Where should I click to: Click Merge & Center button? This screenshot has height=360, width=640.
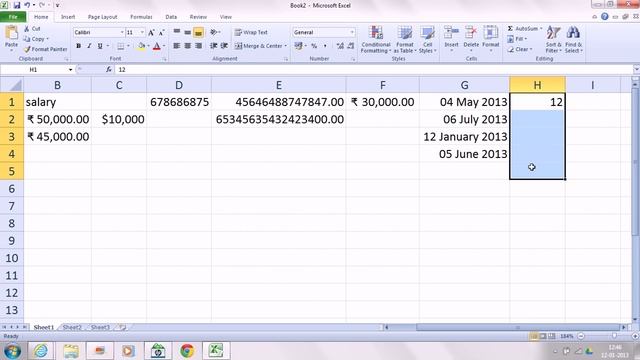[259, 46]
